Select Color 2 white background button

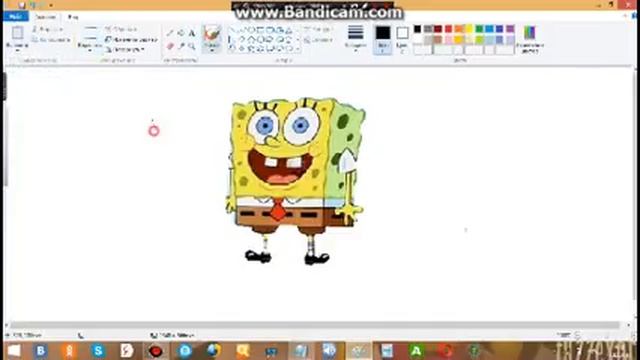tap(402, 40)
